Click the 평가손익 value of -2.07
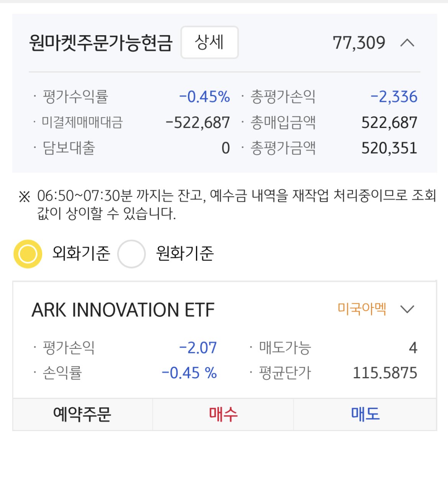 click(x=198, y=348)
